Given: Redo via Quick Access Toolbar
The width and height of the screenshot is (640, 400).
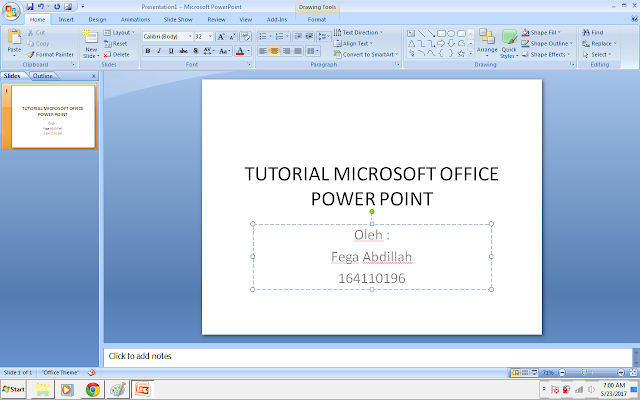Looking at the screenshot, I should point(57,7).
